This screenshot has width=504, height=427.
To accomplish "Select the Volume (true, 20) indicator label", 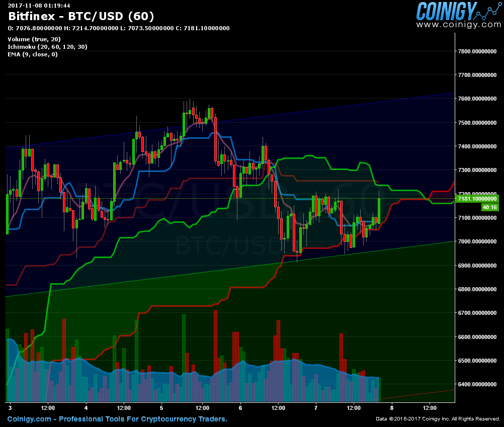I will pyautogui.click(x=34, y=39).
